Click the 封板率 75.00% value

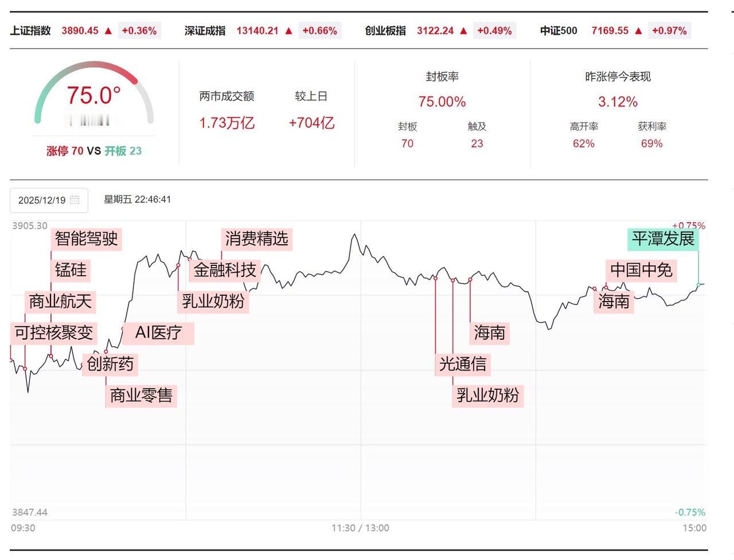click(442, 102)
